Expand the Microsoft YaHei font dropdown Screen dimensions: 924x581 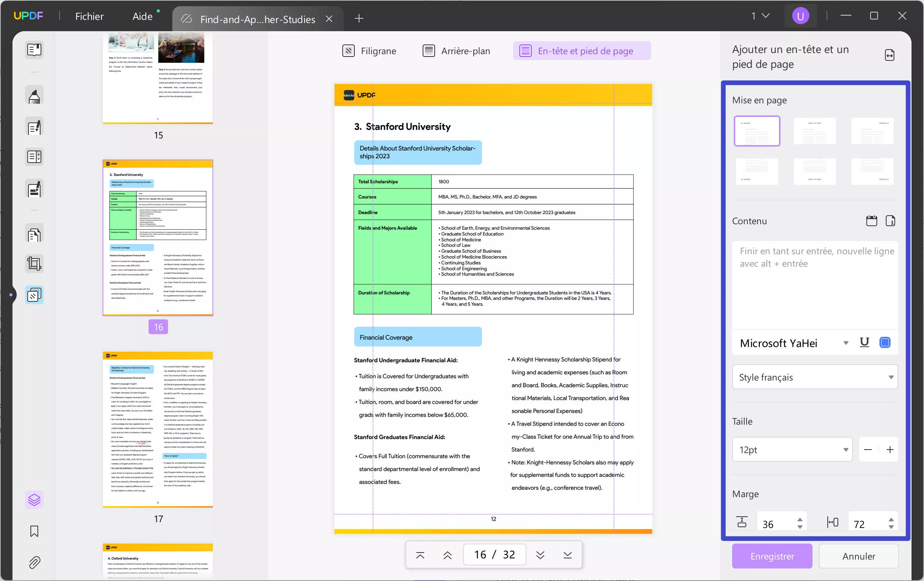pyautogui.click(x=846, y=343)
